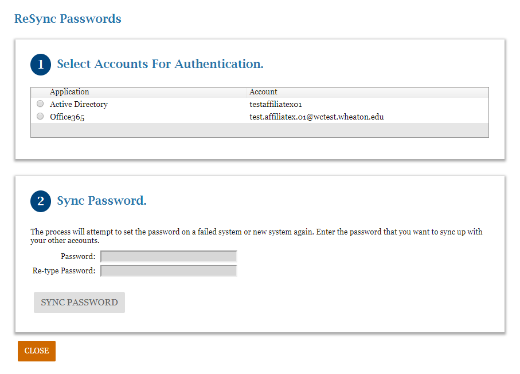Viewport: 520px width, 374px height.
Task: Focus the Re-type Password field
Action: click(168, 271)
